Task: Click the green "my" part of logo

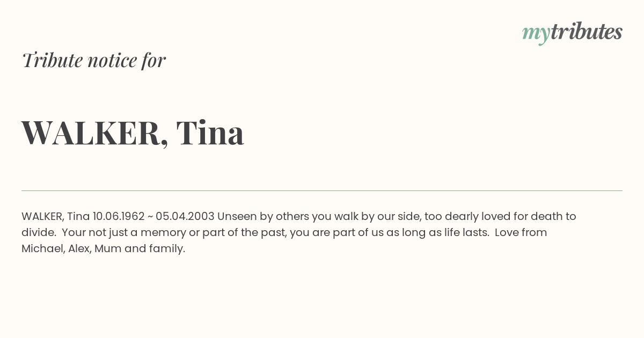Action: [x=536, y=34]
